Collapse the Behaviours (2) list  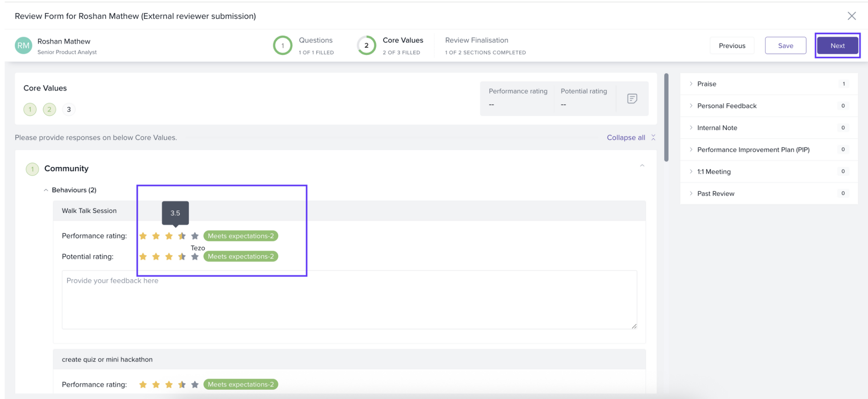pyautogui.click(x=46, y=190)
